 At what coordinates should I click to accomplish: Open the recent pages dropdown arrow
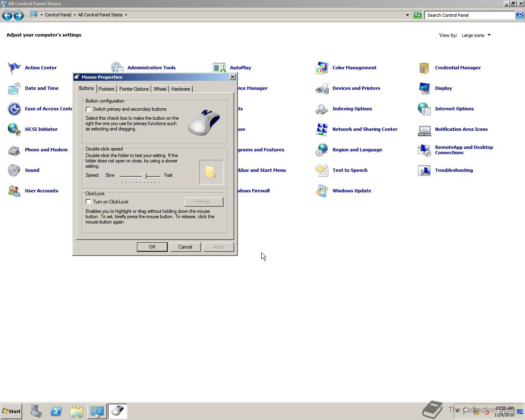click(x=26, y=15)
